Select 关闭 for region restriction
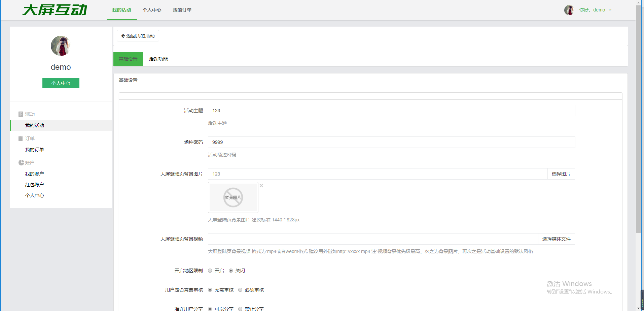This screenshot has height=311, width=644. click(231, 271)
